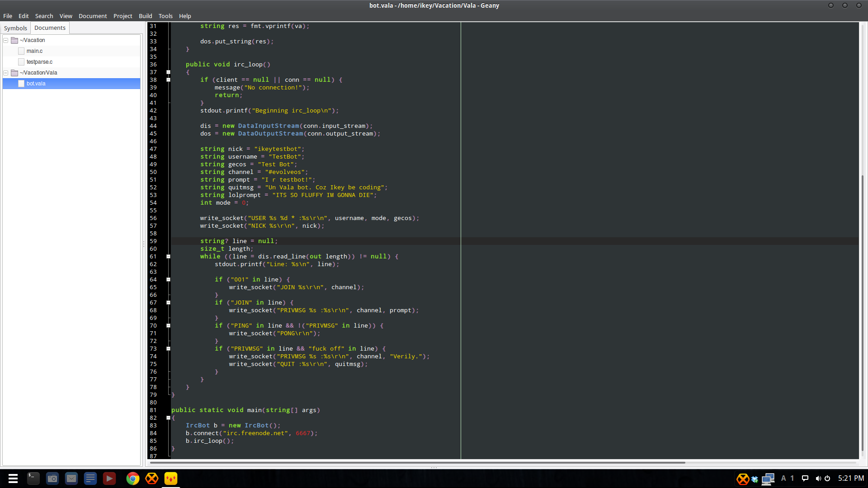This screenshot has height=488, width=868.
Task: Click the ~/Vacation/Vala folder icon
Action: 14,73
